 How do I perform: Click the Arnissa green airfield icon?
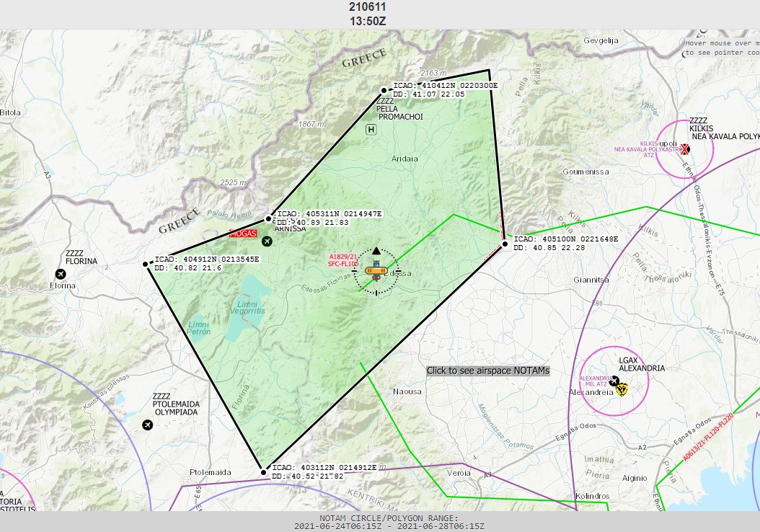(x=268, y=241)
